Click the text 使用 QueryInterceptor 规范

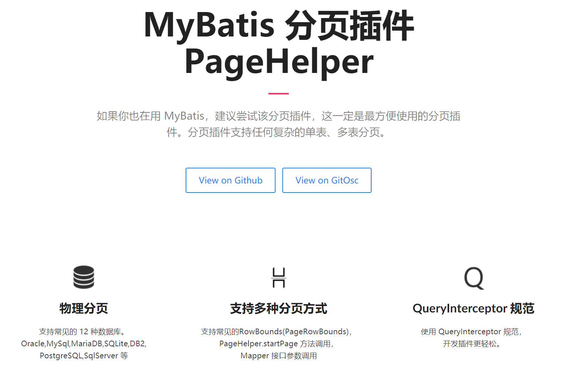pyautogui.click(x=471, y=332)
